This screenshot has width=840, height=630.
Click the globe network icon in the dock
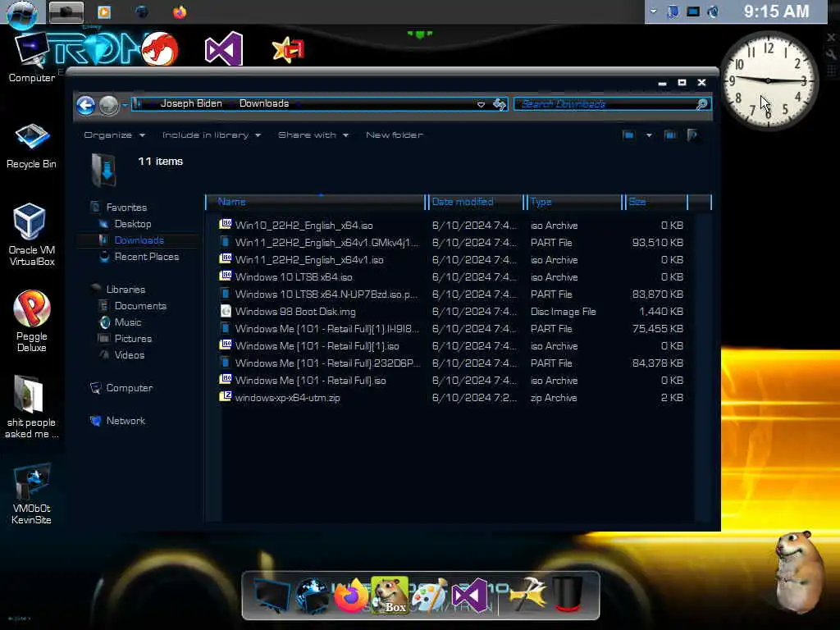click(312, 596)
